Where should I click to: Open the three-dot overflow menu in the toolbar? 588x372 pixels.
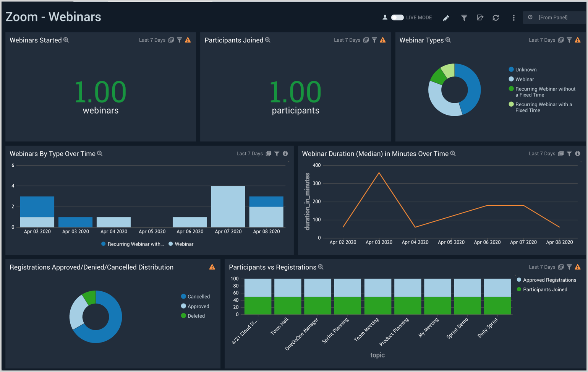point(513,18)
